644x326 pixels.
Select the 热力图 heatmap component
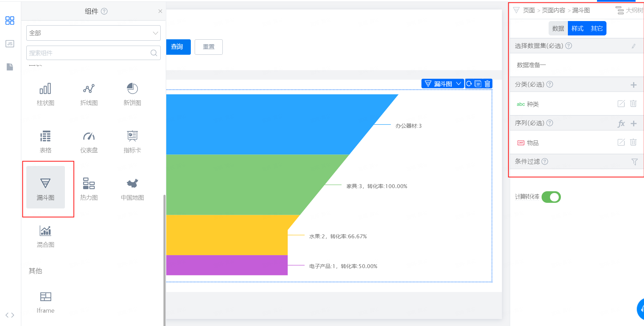[89, 188]
